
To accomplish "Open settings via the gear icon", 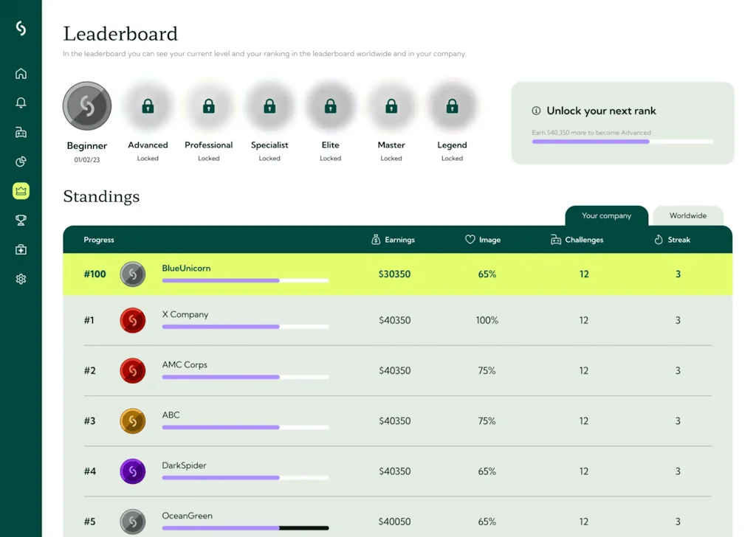I will [x=21, y=279].
